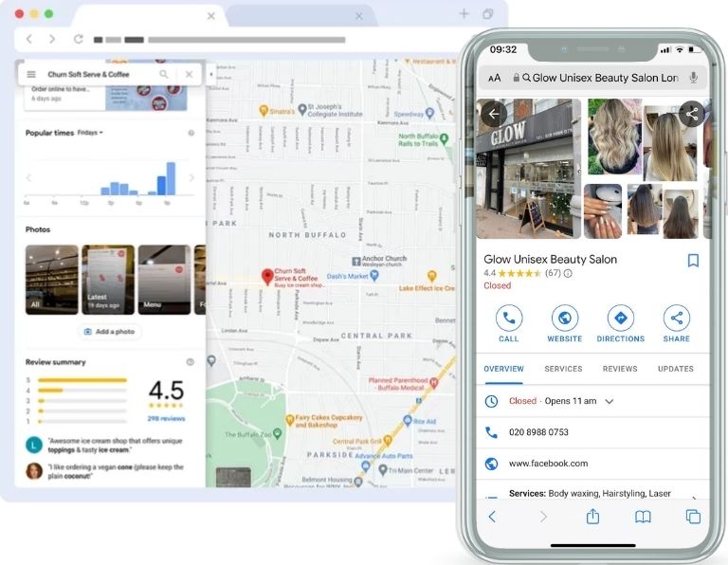Select the REVIEWS tab
This screenshot has width=728, height=565.
click(620, 369)
